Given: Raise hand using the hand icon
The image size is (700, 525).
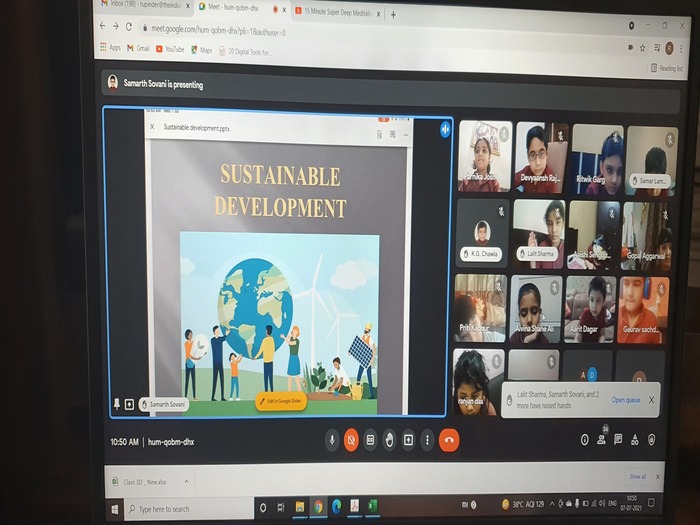Looking at the screenshot, I should 389,440.
